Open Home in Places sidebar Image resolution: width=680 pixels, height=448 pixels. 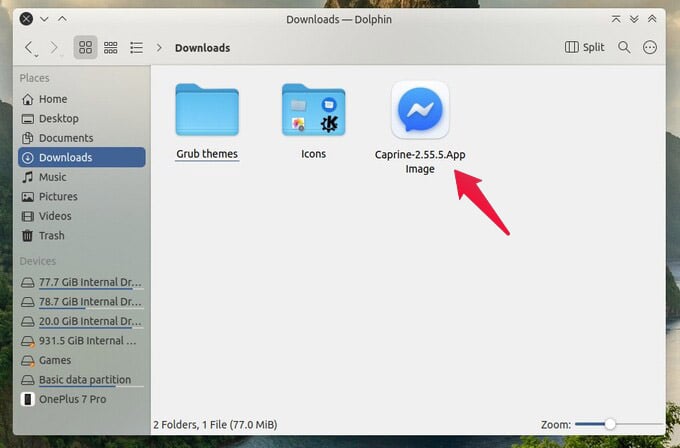tap(82, 99)
